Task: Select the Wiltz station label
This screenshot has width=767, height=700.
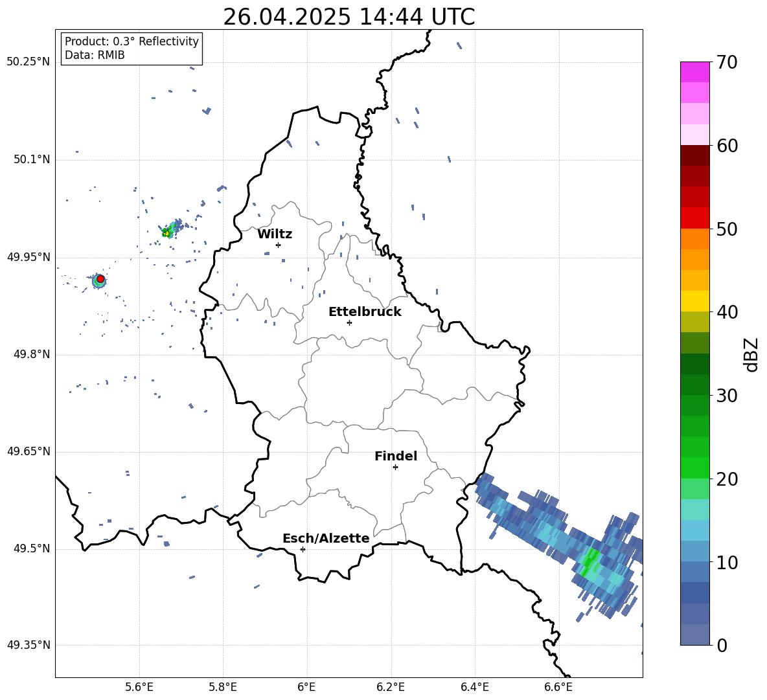Action: tap(275, 234)
